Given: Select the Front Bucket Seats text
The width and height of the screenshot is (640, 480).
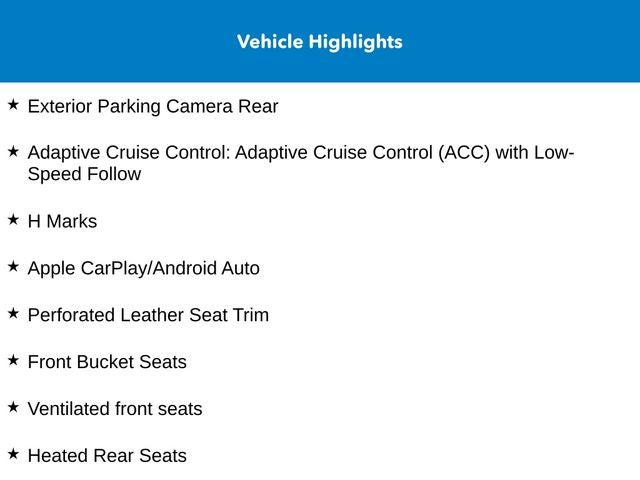Looking at the screenshot, I should (107, 363).
